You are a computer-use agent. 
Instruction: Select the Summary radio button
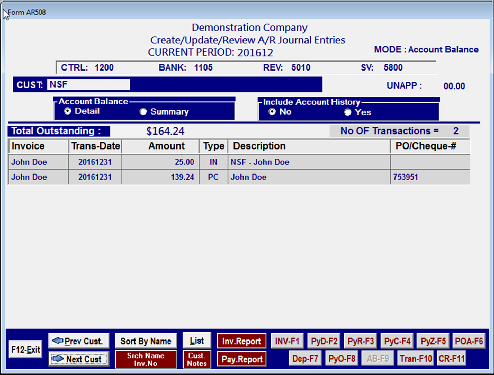coord(143,112)
